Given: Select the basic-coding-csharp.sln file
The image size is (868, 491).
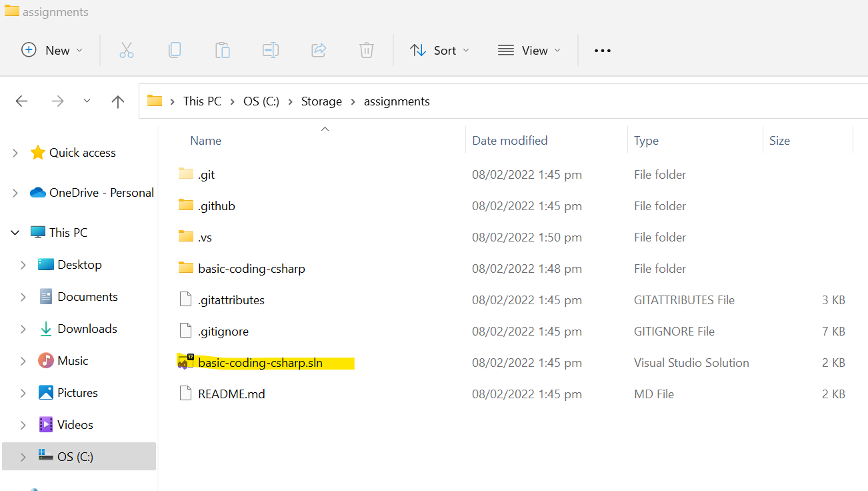Looking at the screenshot, I should click(260, 363).
